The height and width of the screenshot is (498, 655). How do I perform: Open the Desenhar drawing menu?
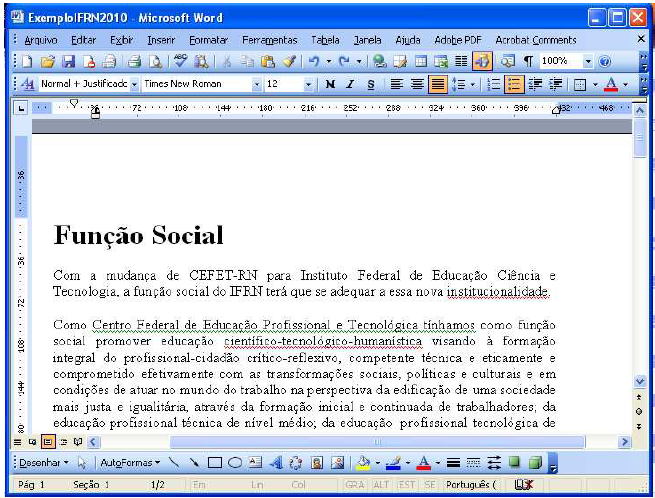(43, 462)
